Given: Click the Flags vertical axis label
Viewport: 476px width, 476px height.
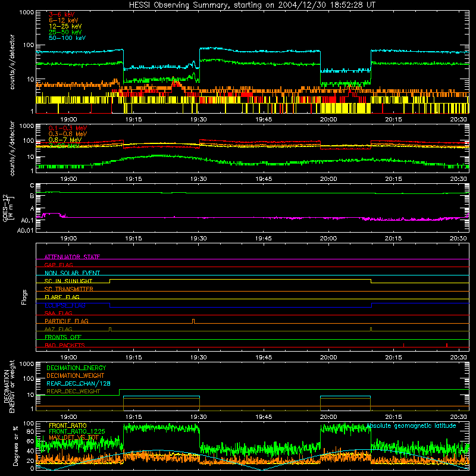Looking at the screenshot, I should [x=24, y=297].
